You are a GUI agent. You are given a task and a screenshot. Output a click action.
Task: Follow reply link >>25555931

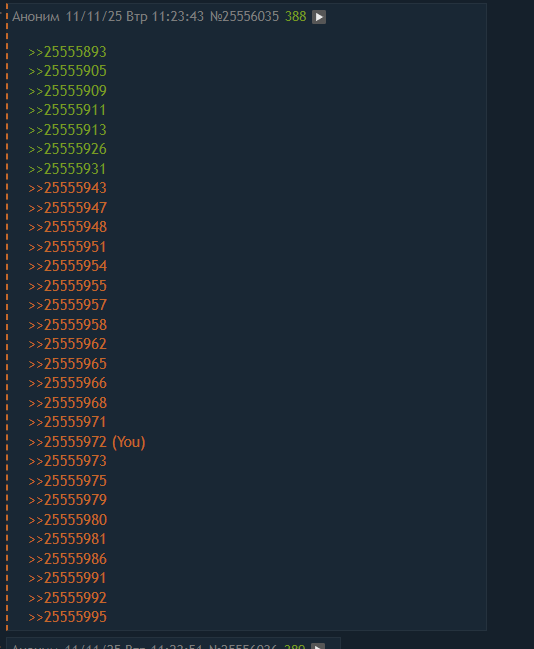tap(67, 169)
